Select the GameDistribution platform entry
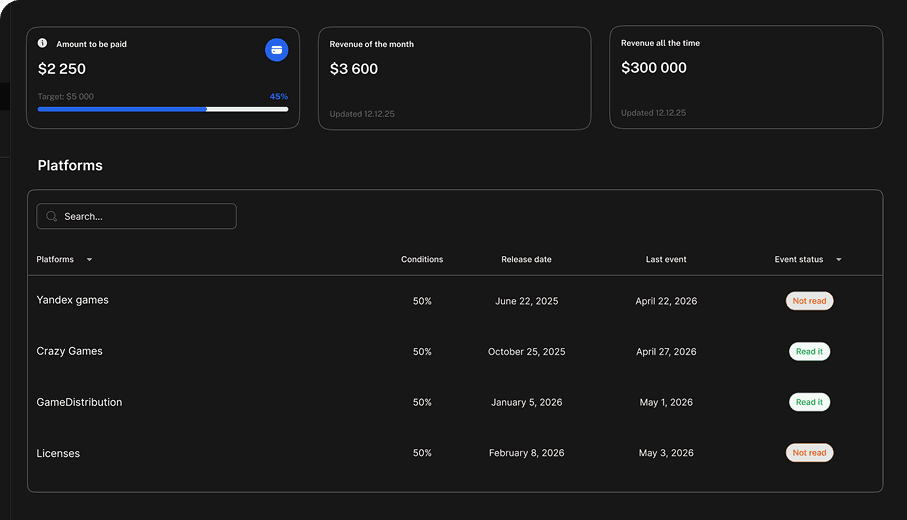Viewport: 907px width, 520px height. [x=79, y=402]
